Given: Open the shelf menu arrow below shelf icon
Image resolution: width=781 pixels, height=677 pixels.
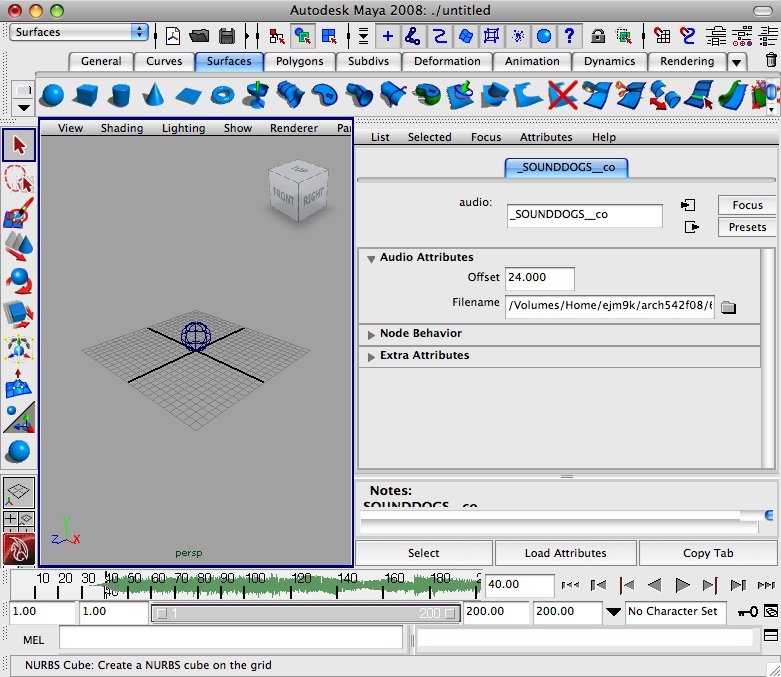Looking at the screenshot, I should point(24,108).
